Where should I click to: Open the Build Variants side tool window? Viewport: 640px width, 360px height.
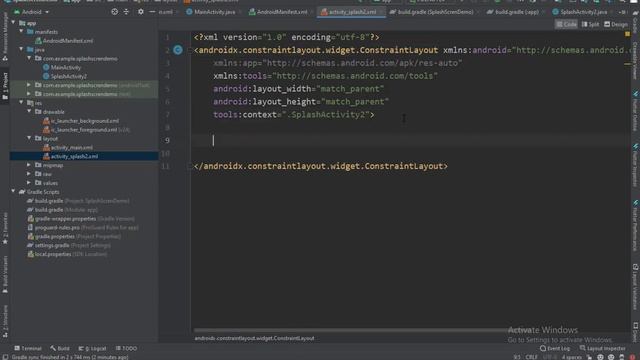tap(5, 274)
